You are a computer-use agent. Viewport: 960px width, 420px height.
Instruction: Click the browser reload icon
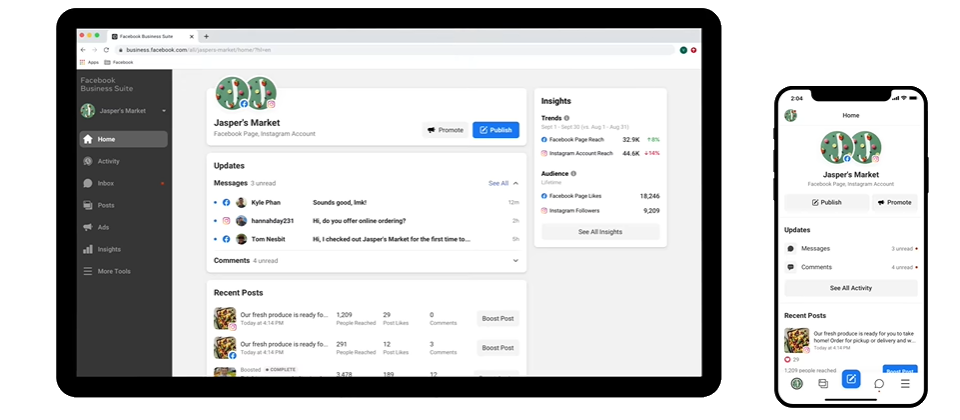(106, 50)
